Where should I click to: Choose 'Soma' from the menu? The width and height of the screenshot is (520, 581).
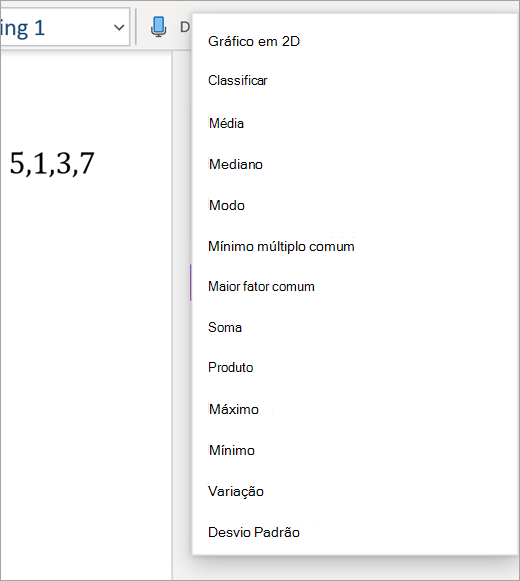225,327
